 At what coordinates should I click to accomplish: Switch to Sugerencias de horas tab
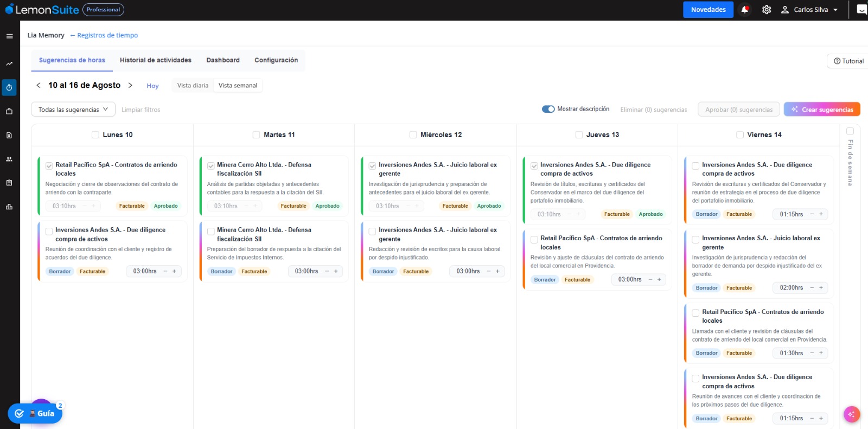(72, 60)
